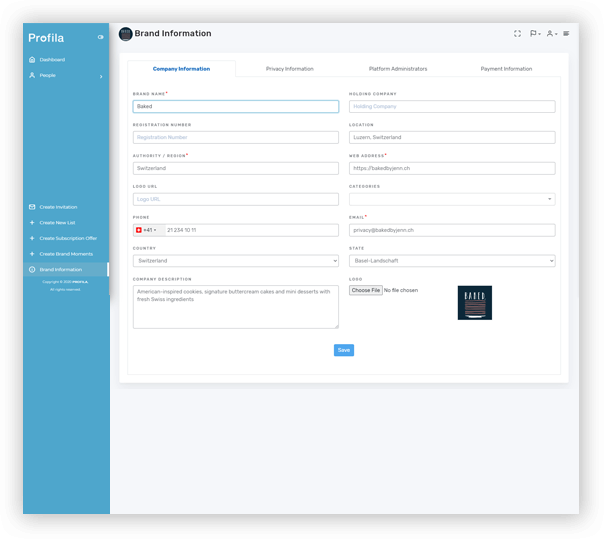Viewport: 604px width, 539px height.
Task: Click the right-side menu lines icon
Action: (566, 33)
